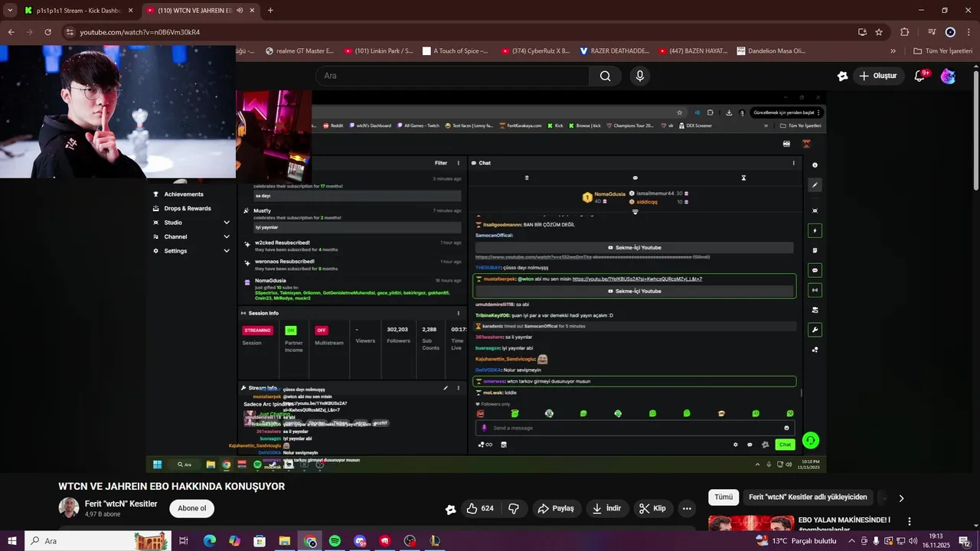This screenshot has width=980, height=551.
Task: Mute the YouTube tab audio icon
Action: [240, 11]
